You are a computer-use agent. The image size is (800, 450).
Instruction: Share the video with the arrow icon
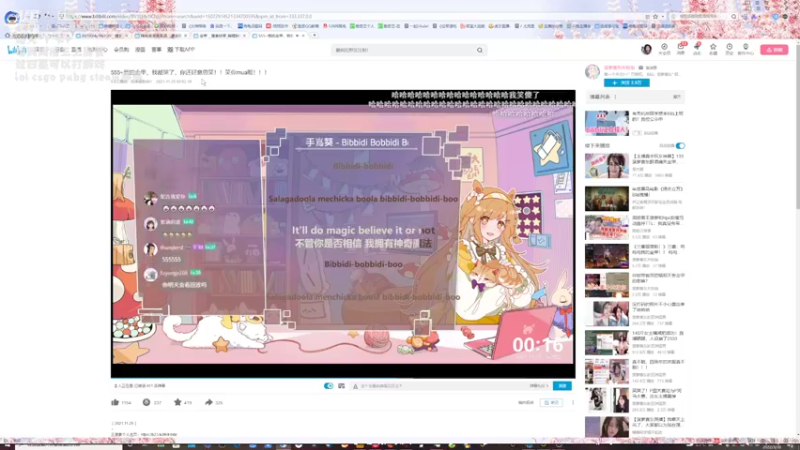(209, 402)
